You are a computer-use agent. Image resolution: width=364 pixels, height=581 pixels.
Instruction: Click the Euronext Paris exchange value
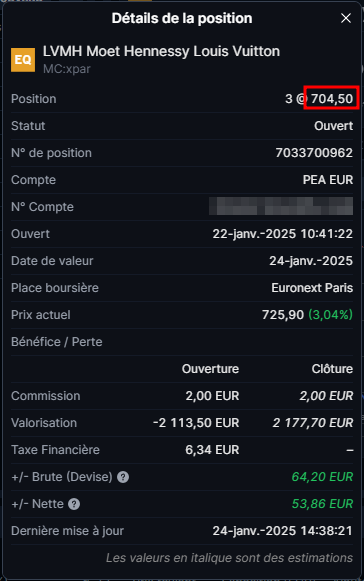pyautogui.click(x=312, y=288)
